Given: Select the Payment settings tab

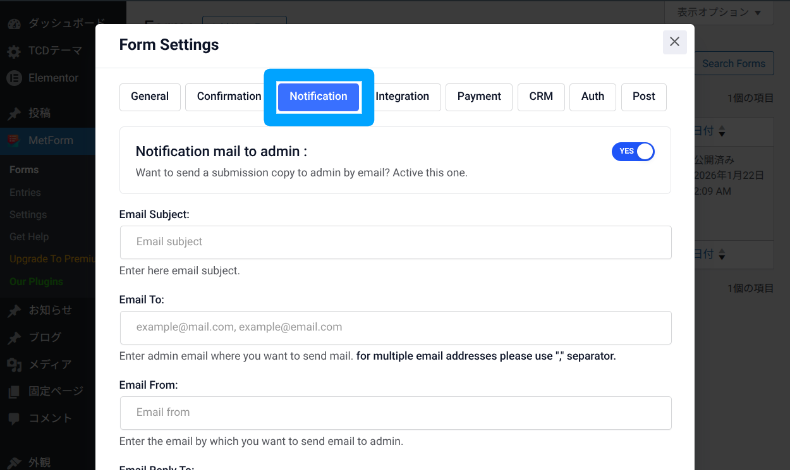Looking at the screenshot, I should coord(479,97).
